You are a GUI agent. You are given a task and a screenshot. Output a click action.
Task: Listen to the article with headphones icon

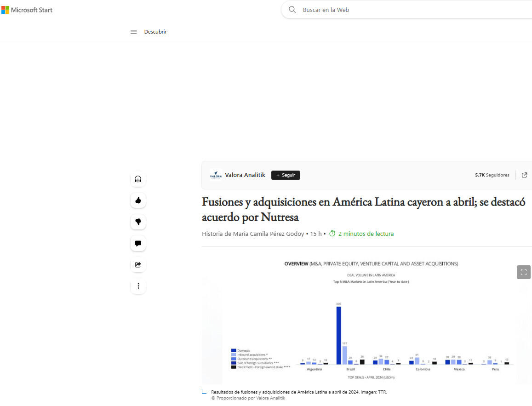pos(138,179)
